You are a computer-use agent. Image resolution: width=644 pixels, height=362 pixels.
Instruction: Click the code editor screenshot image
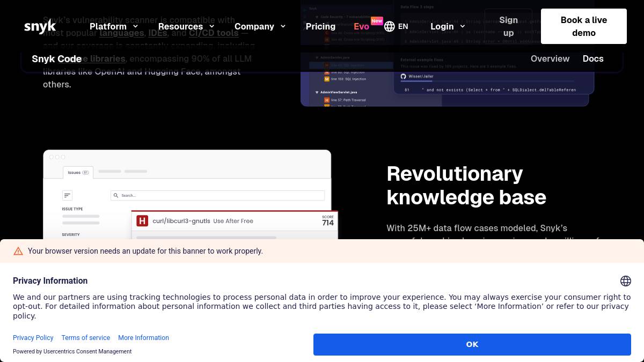[x=448, y=53]
